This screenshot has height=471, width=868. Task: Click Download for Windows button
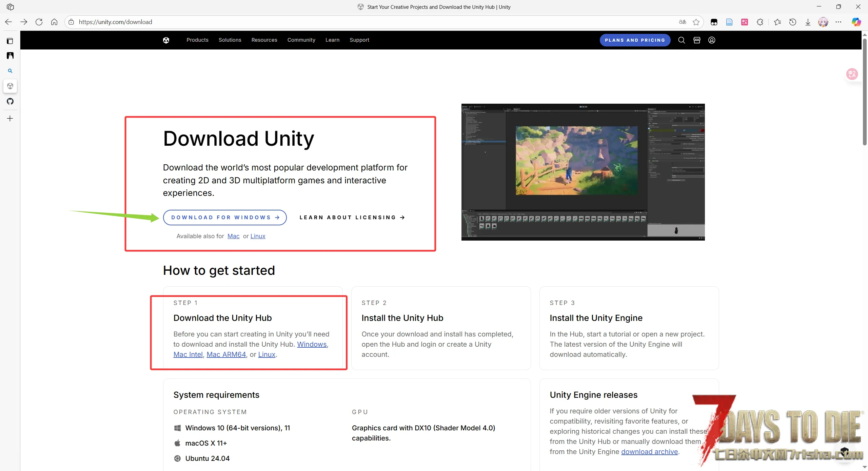(x=225, y=218)
